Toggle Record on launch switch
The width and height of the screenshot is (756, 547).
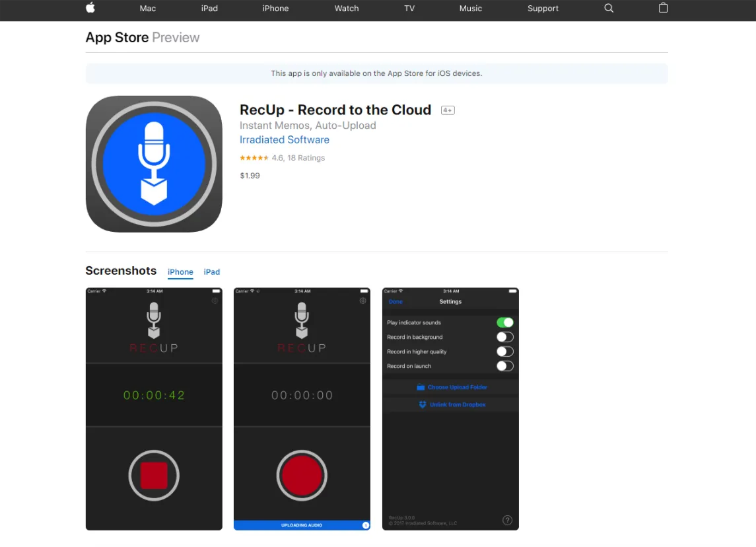click(x=505, y=366)
